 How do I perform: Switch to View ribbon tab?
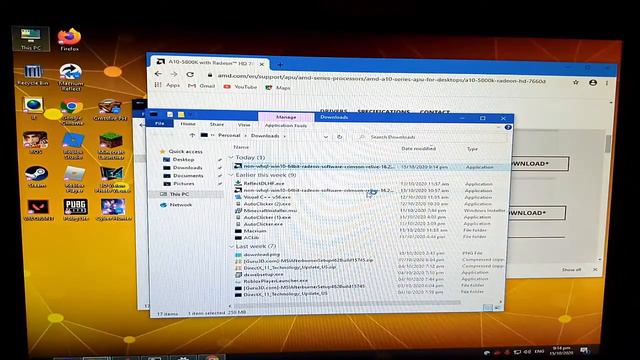point(244,124)
